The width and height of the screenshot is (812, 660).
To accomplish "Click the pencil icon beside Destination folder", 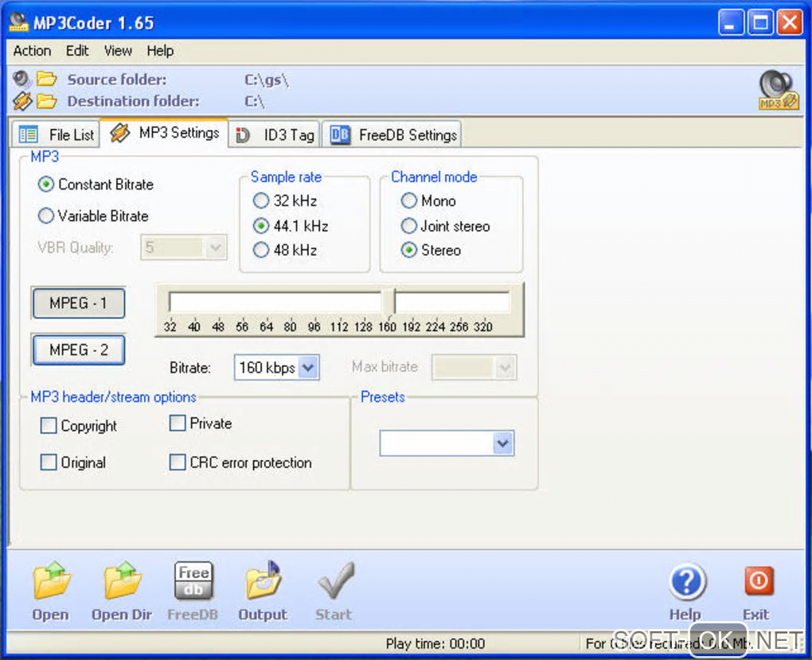I will click(x=22, y=101).
